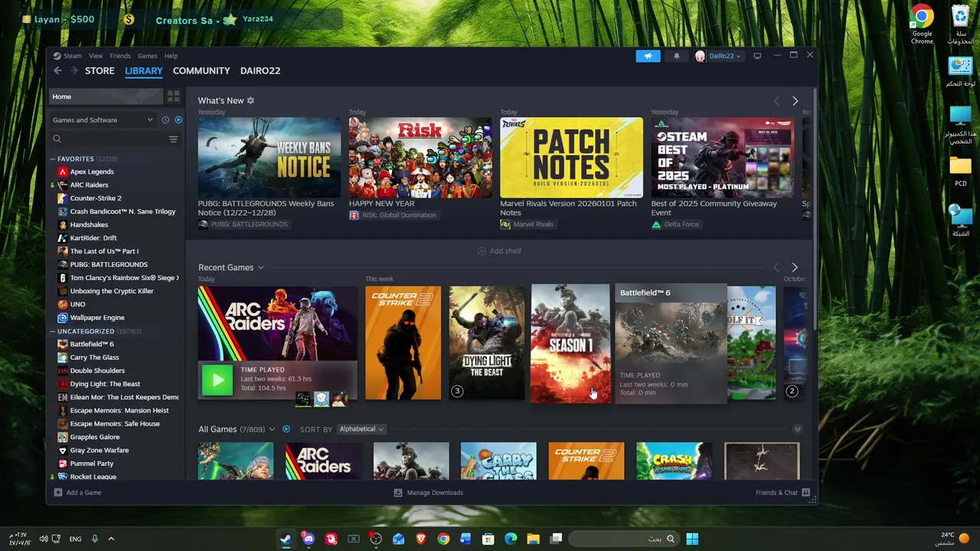Collapse the UNCATEGORIZED category
The width and height of the screenshot is (980, 551).
click(x=53, y=331)
